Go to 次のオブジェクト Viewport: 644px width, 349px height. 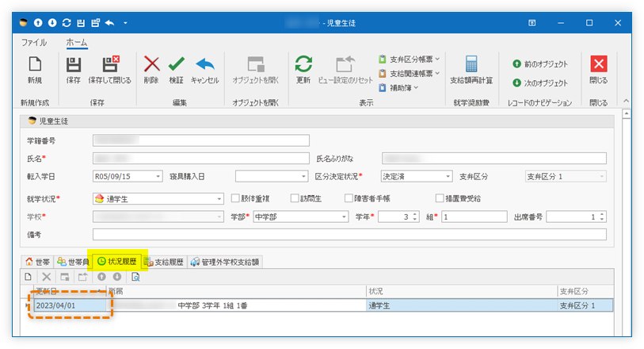coord(540,83)
